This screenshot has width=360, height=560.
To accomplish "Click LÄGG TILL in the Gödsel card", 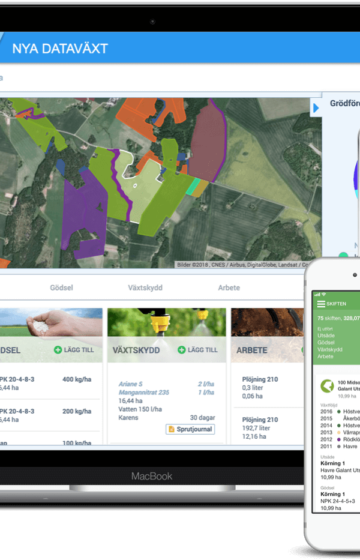I will tap(74, 350).
